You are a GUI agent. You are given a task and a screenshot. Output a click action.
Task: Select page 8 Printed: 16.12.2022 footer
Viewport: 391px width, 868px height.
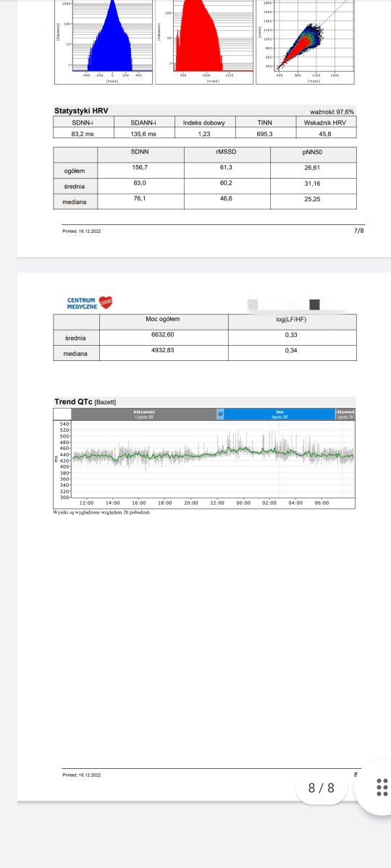pyautogui.click(x=82, y=775)
